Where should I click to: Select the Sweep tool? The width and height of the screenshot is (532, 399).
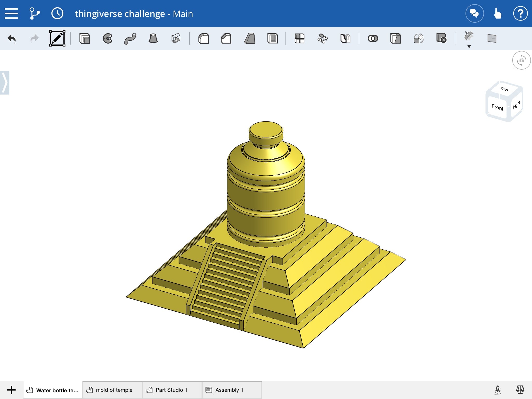pyautogui.click(x=130, y=38)
